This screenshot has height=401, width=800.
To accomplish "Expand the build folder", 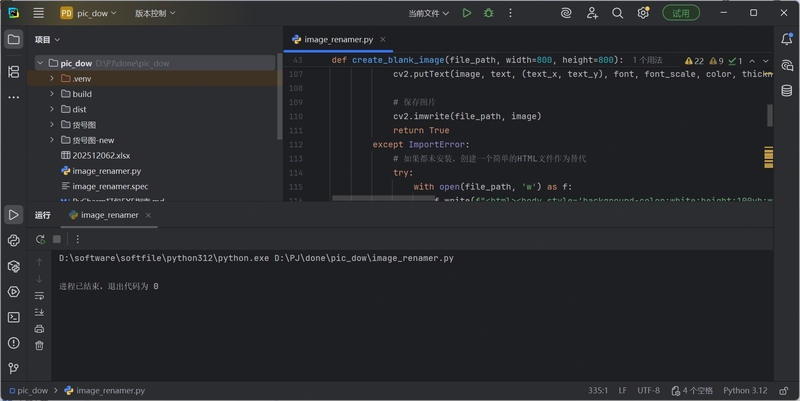I will tap(52, 94).
